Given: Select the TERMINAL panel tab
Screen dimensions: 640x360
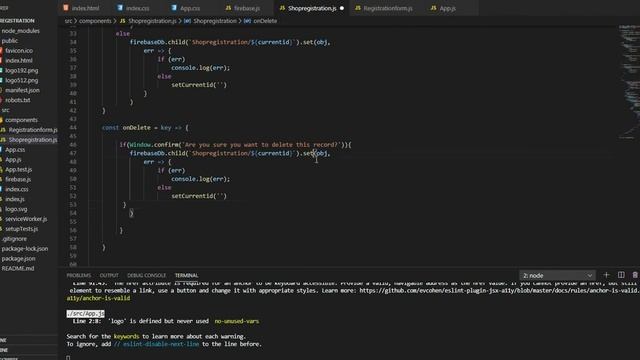Looking at the screenshot, I should [x=186, y=276].
